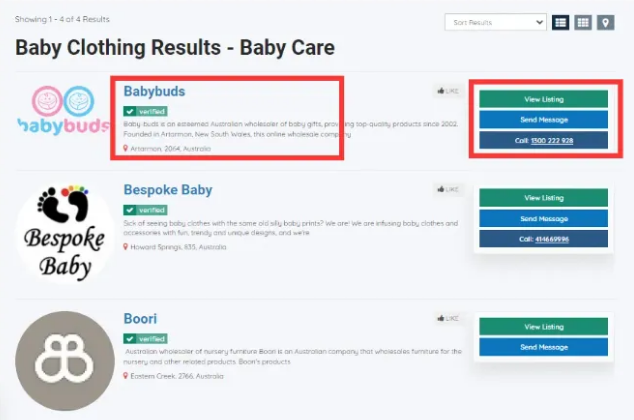Open the Babybuds title link

pos(154,91)
